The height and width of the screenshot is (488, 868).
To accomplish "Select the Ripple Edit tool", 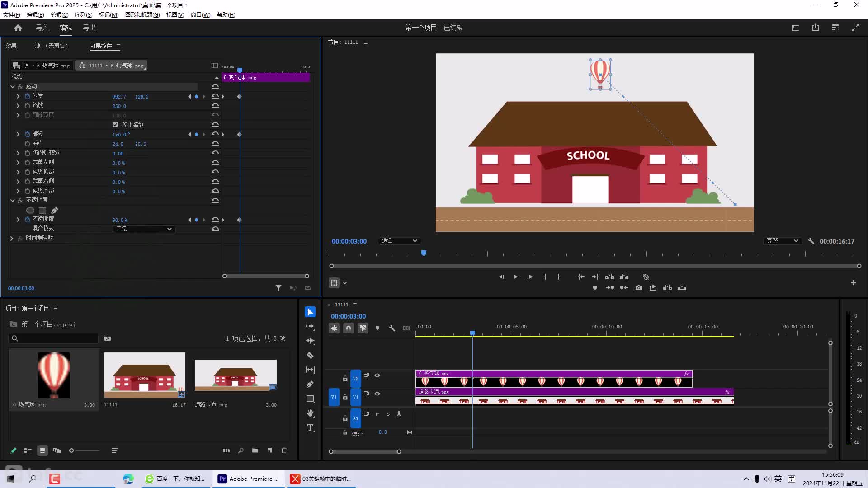I will tap(310, 341).
